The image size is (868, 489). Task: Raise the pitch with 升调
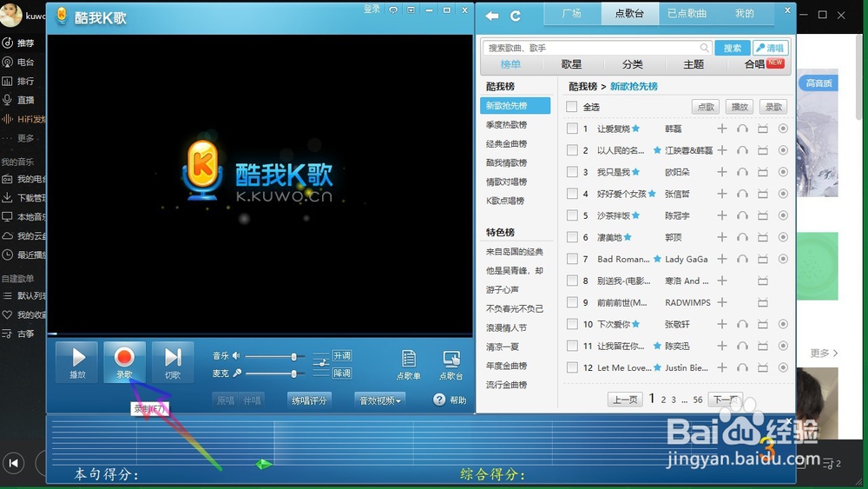tap(341, 355)
